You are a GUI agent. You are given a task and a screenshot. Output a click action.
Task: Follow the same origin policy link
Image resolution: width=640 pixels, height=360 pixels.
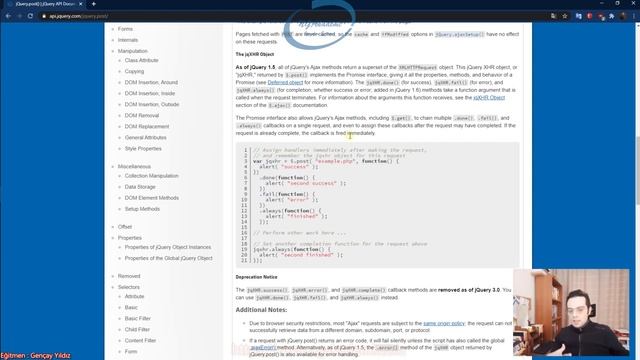click(x=444, y=323)
